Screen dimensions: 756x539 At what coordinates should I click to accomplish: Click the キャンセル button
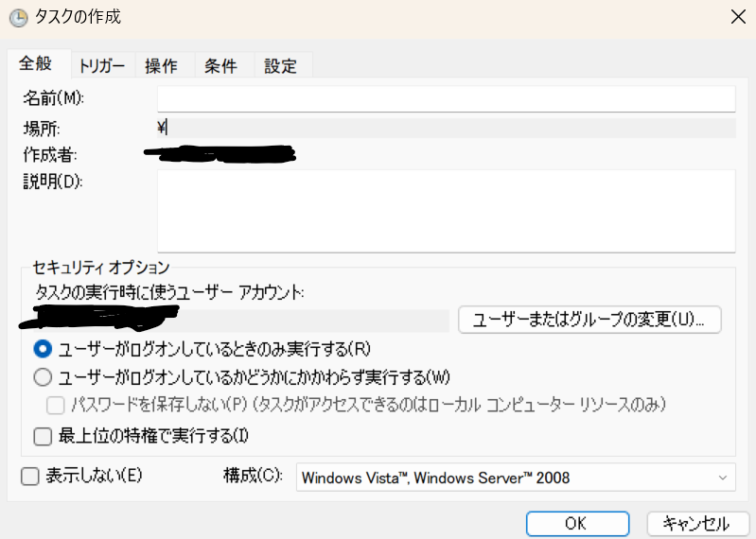697,524
